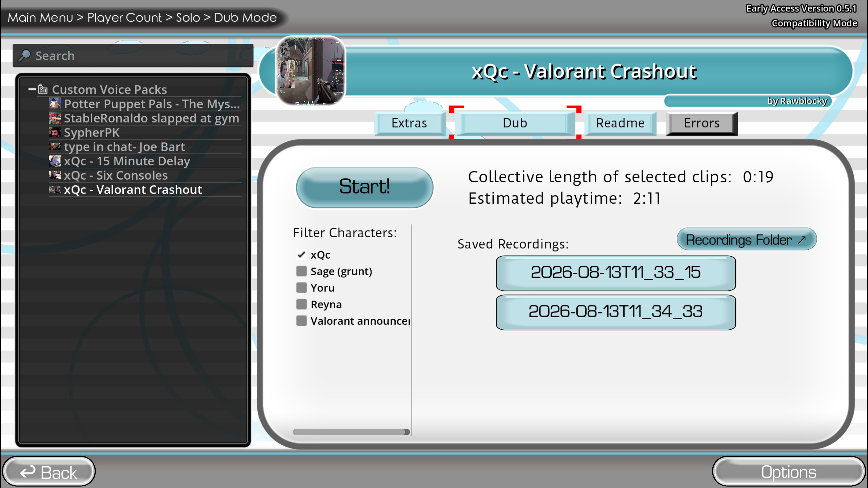Toggle the Reyna character checkbox
The width and height of the screenshot is (868, 488).
pyautogui.click(x=301, y=304)
